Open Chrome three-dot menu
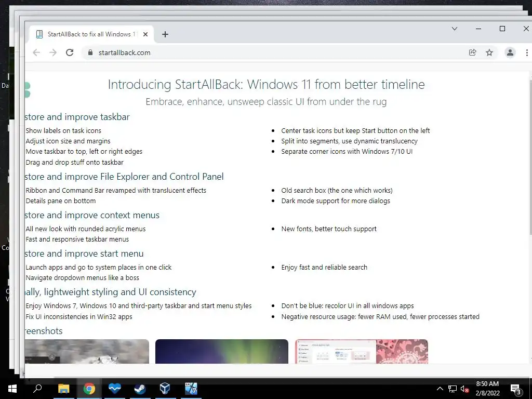This screenshot has height=399, width=532. point(527,52)
